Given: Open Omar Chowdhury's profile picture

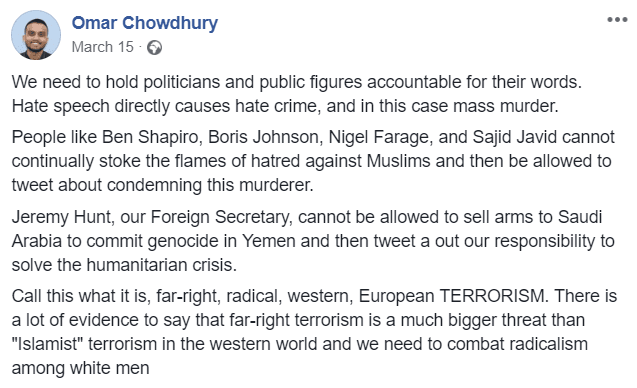Looking at the screenshot, I should (x=36, y=35).
